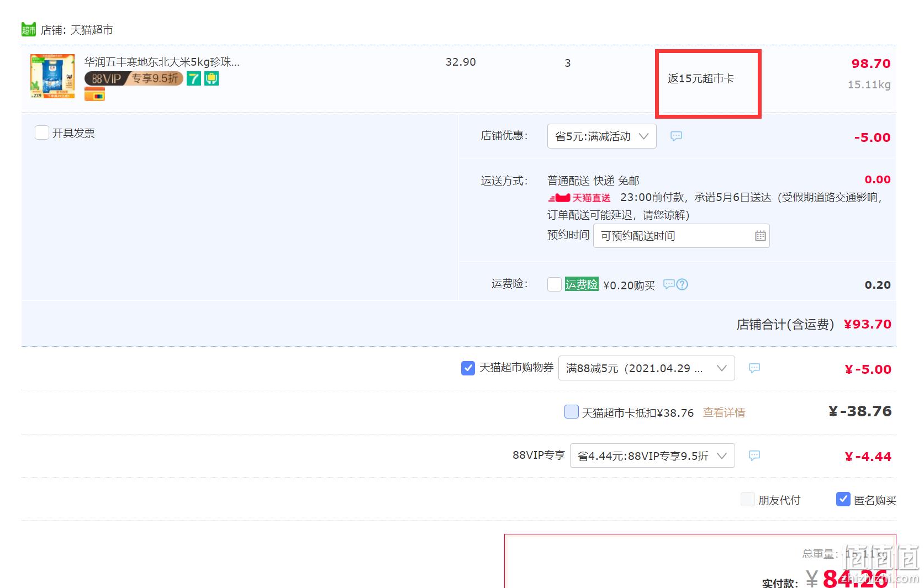Expand the 88VIP专享9.5折 discount dropdown
This screenshot has height=588, width=924.
(x=652, y=455)
